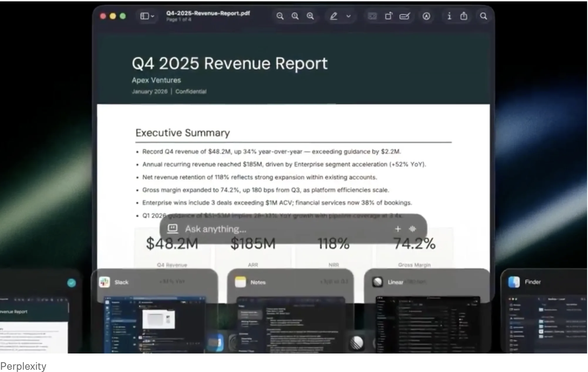Start voice input in the Ask bar
This screenshot has height=372, width=588.
pyautogui.click(x=412, y=229)
